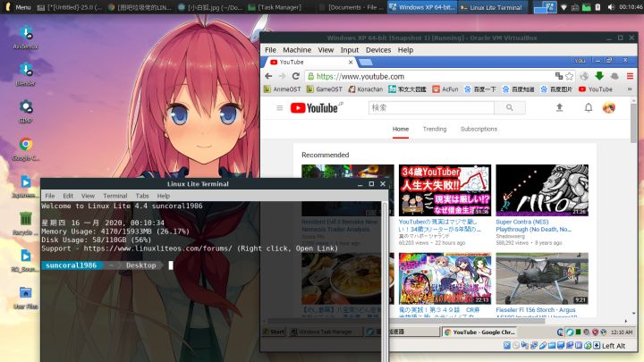Click User Files desktop folder icon
644x362 pixels.
pos(25,298)
